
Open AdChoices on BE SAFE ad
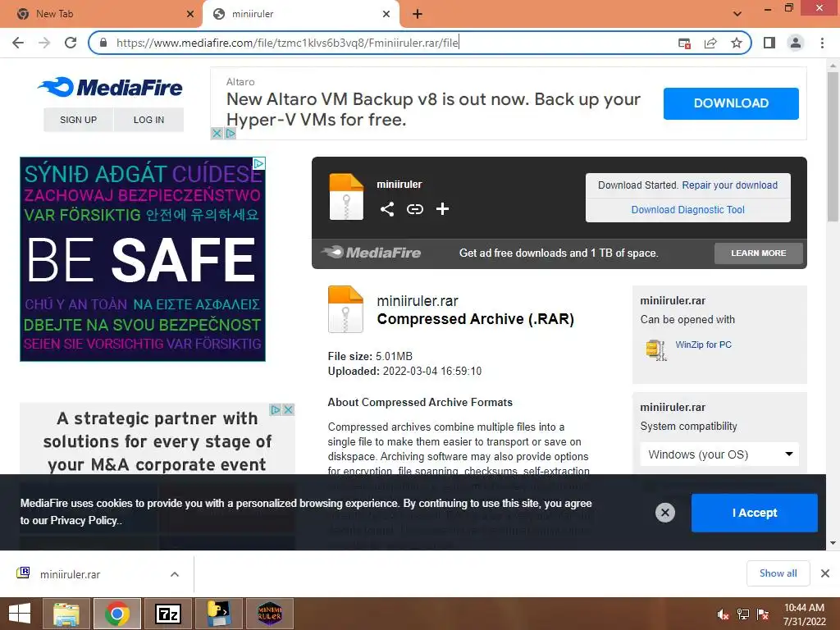[258, 163]
